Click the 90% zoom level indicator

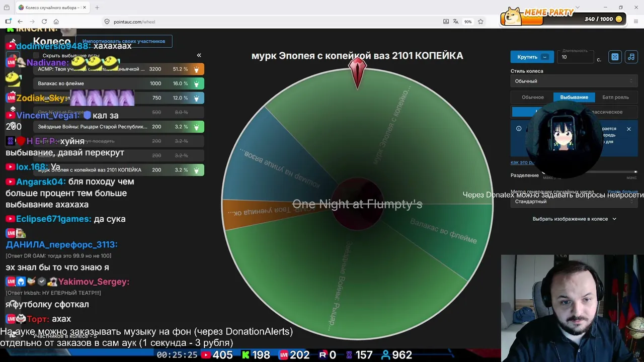468,22
